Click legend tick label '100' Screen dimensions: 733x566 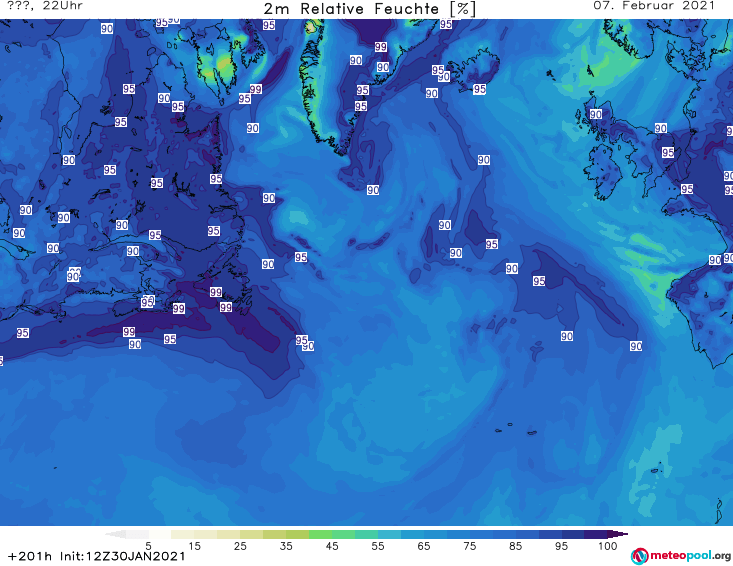(607, 546)
